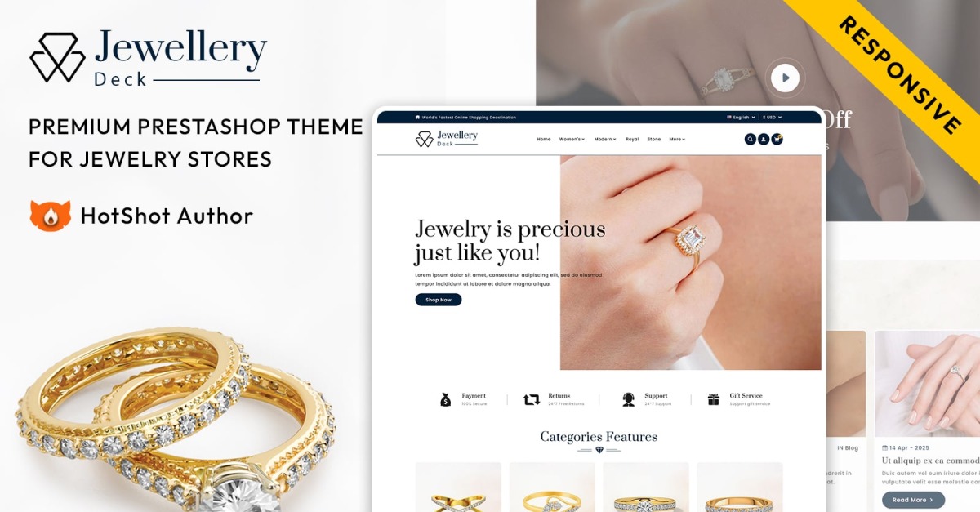The image size is (980, 512).
Task: Expand the Women's menu dropdown
Action: tap(572, 140)
